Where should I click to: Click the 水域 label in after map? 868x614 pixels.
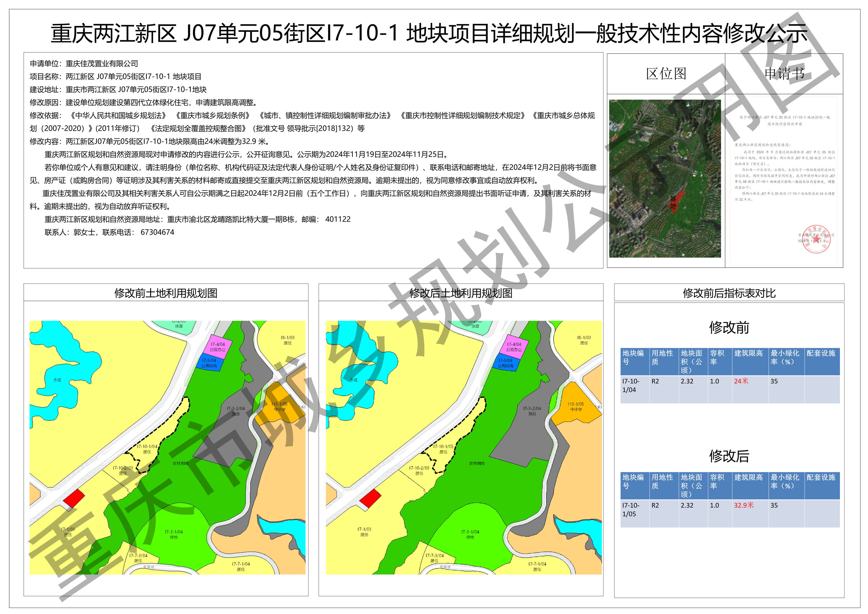[353, 380]
